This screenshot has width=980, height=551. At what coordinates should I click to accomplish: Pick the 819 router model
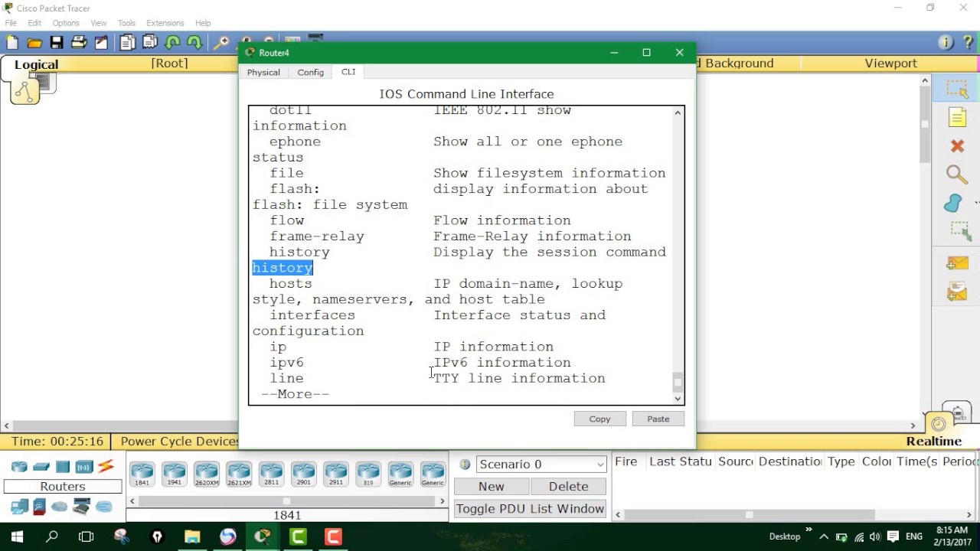pyautogui.click(x=368, y=474)
